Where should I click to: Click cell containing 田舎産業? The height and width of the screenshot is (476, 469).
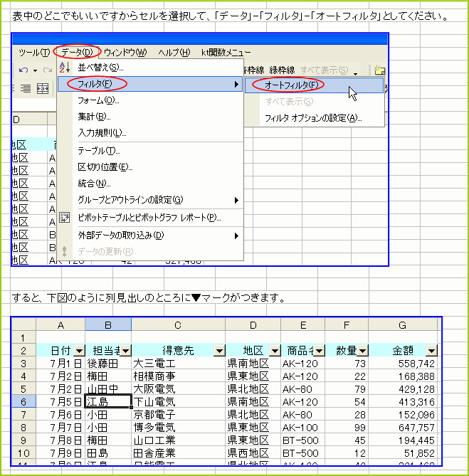point(178,453)
